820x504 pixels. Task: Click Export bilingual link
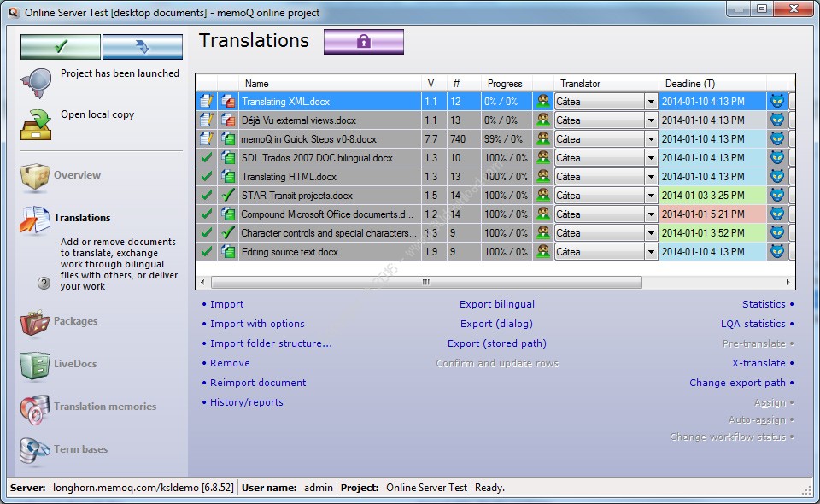pos(497,304)
